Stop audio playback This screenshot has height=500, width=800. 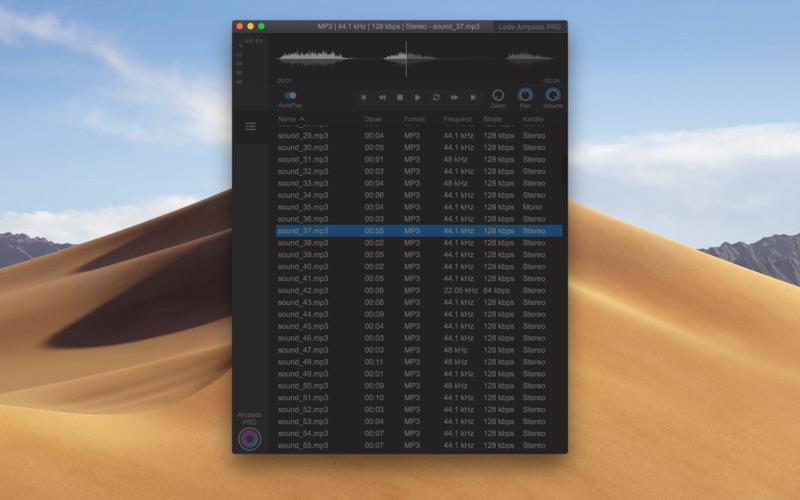click(400, 97)
